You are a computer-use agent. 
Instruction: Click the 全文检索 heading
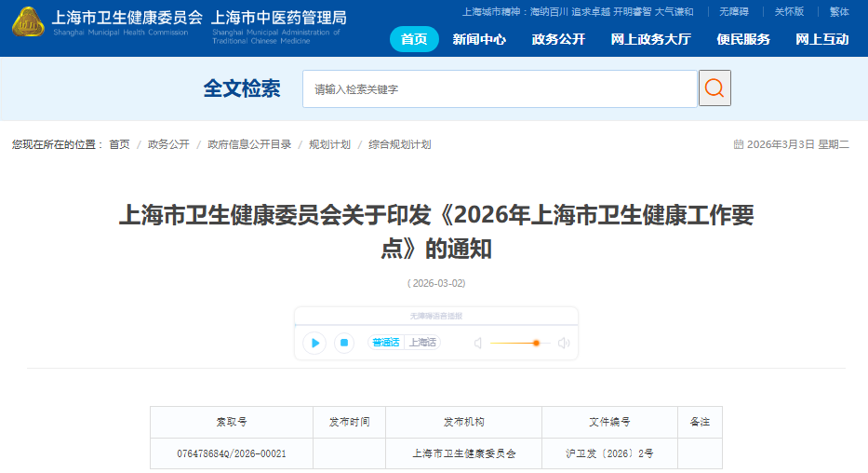[242, 88]
